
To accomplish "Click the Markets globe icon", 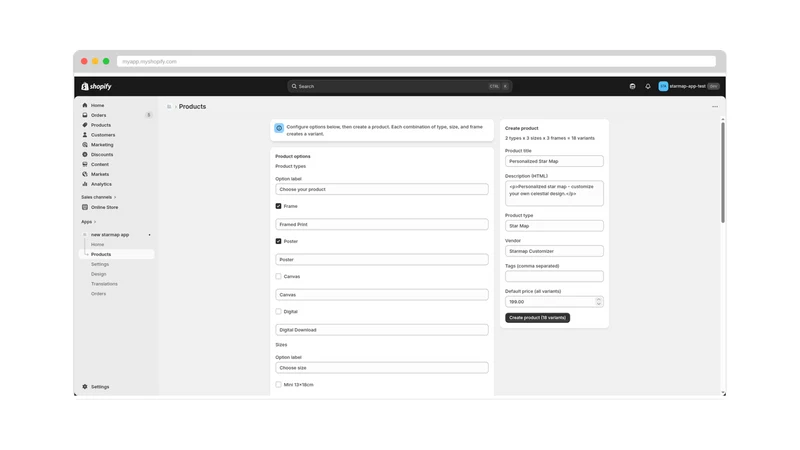I will (x=85, y=174).
